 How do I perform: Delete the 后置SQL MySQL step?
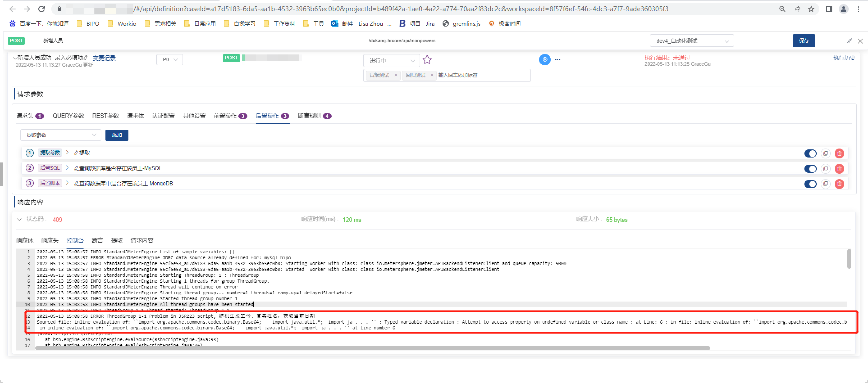click(x=839, y=169)
